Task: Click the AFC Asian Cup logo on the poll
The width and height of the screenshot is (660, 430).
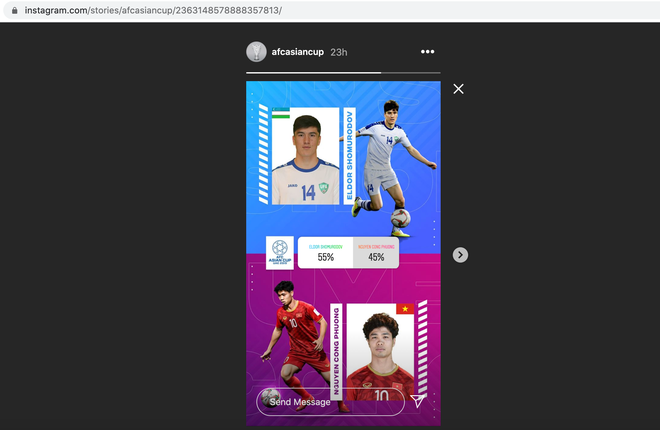Action: [x=280, y=253]
